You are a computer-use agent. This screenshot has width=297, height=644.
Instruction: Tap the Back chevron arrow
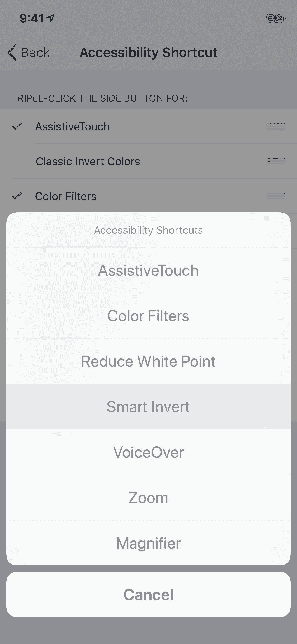(12, 52)
